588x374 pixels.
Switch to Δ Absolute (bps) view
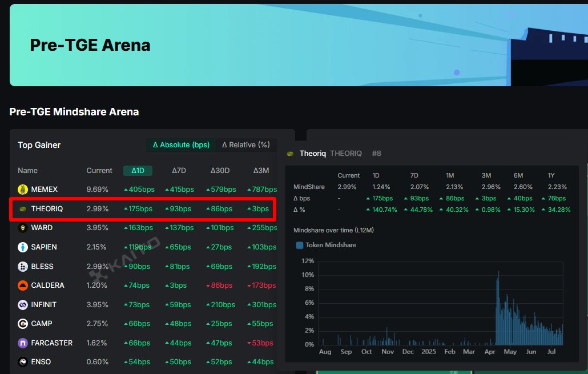click(x=181, y=145)
